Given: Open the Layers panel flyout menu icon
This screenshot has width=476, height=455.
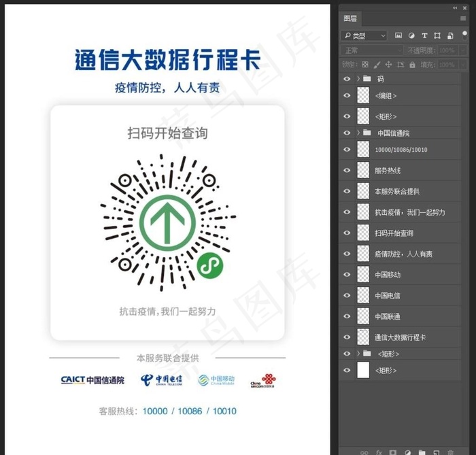Looking at the screenshot, I should pyautogui.click(x=463, y=18).
